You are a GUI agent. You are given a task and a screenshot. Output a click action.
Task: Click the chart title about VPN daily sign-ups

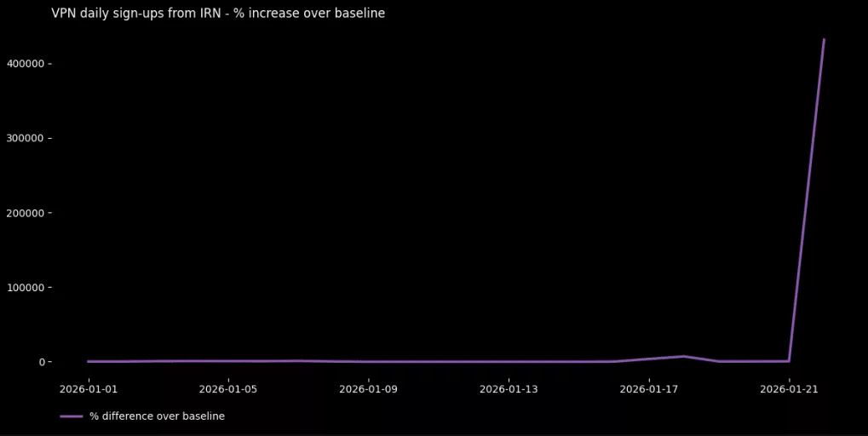pyautogui.click(x=218, y=14)
